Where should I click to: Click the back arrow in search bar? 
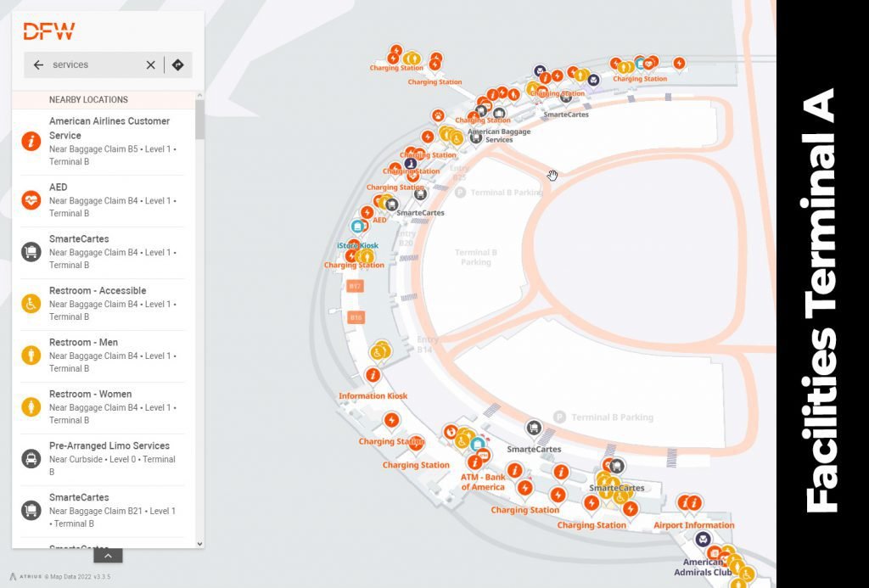pyautogui.click(x=38, y=64)
